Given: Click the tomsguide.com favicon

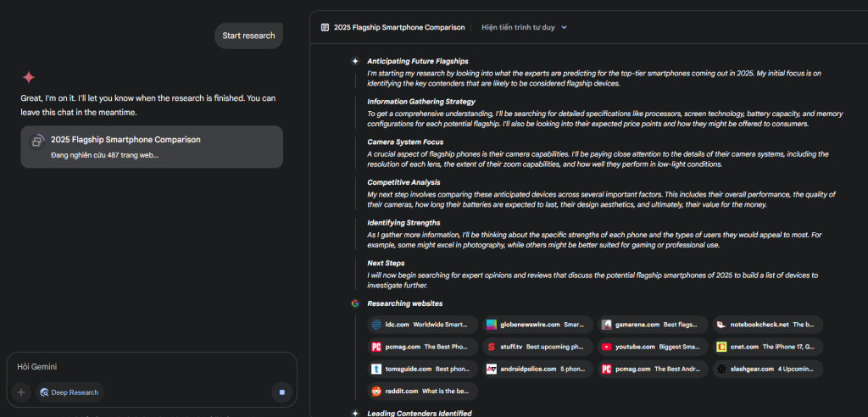Looking at the screenshot, I should [376, 369].
